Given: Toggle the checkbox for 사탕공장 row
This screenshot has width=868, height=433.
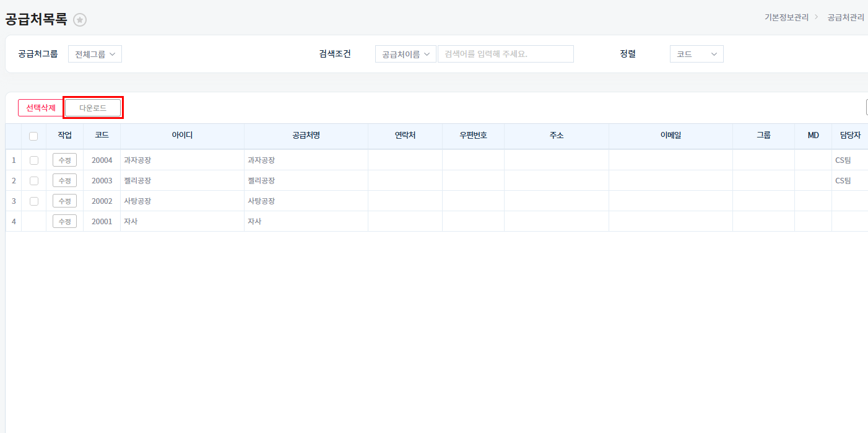Looking at the screenshot, I should coord(34,201).
